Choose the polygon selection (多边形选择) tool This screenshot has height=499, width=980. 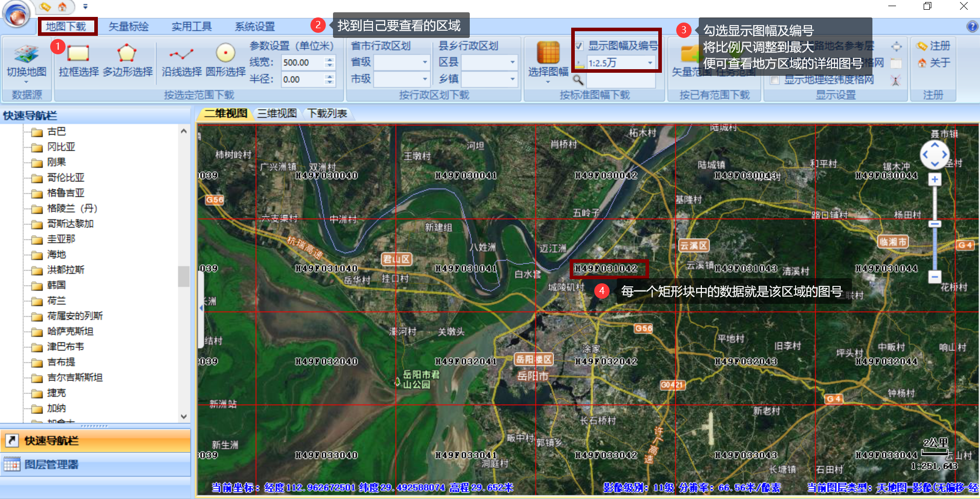pyautogui.click(x=128, y=60)
